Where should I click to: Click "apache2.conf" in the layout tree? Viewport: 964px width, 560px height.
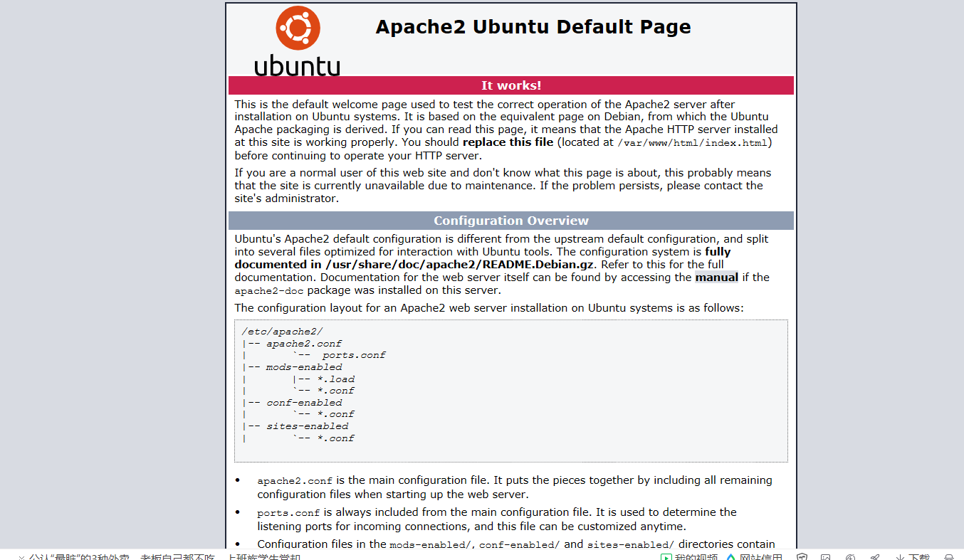(x=304, y=344)
